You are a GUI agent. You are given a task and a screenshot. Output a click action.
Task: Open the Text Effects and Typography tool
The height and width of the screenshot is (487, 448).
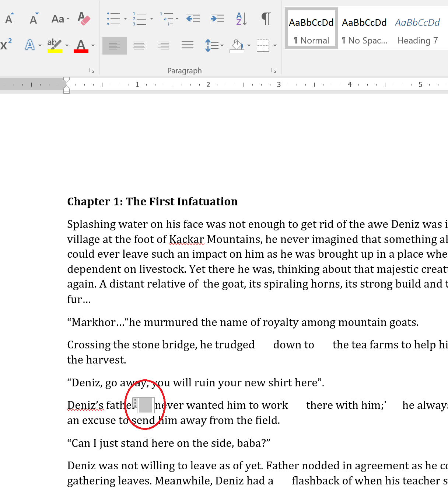click(x=29, y=44)
